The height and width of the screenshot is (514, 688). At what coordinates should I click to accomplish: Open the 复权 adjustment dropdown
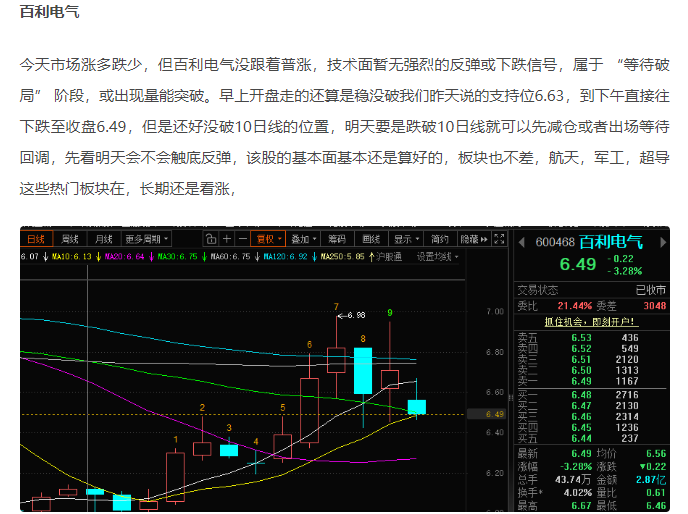(x=268, y=239)
